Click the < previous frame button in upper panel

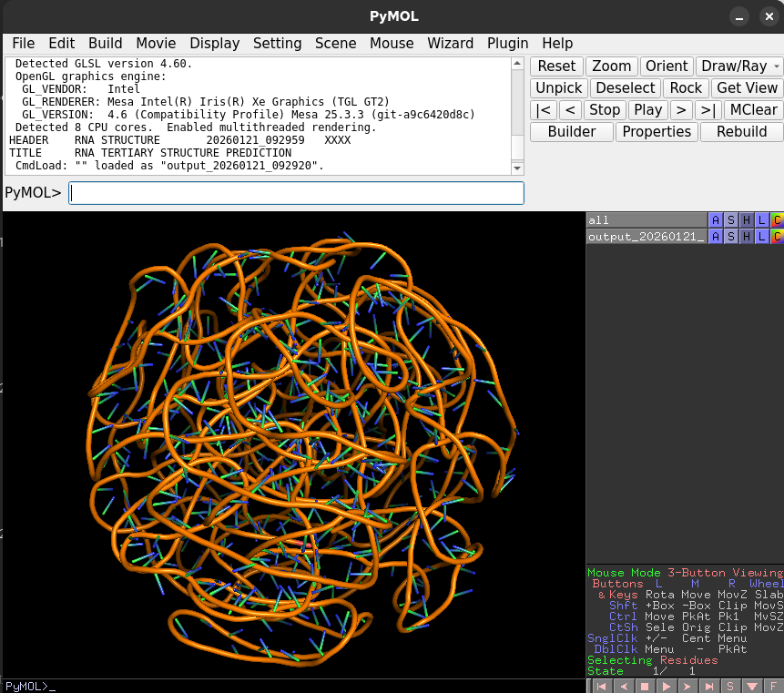[x=570, y=110]
